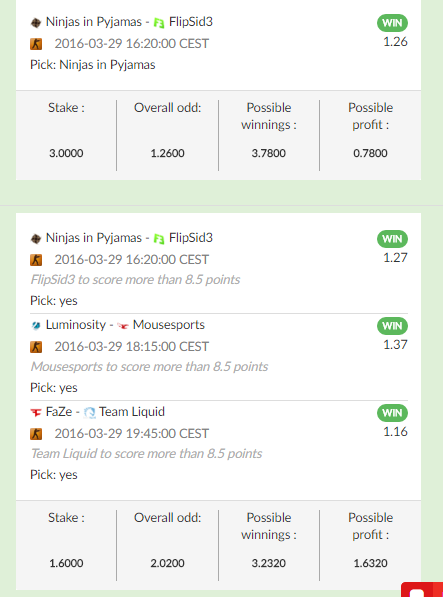The width and height of the screenshot is (443, 597).
Task: Click the Team Liquid logo
Action: (x=89, y=413)
